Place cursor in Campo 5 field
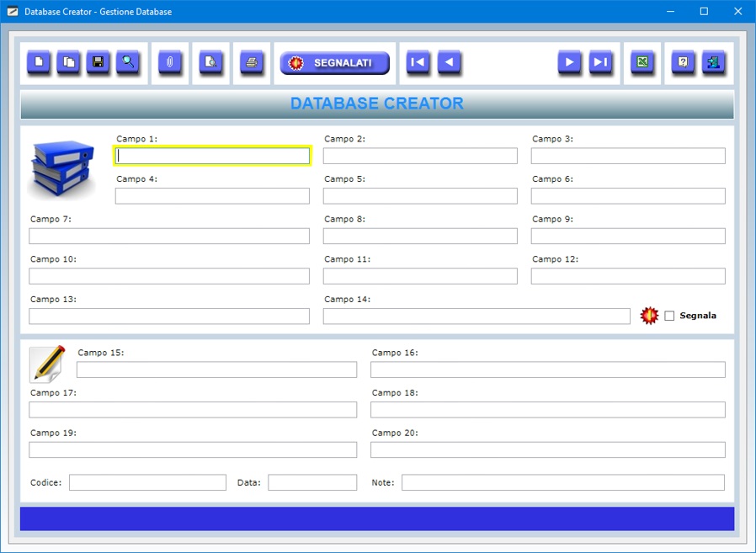Viewport: 756px width, 553px height. coord(420,196)
